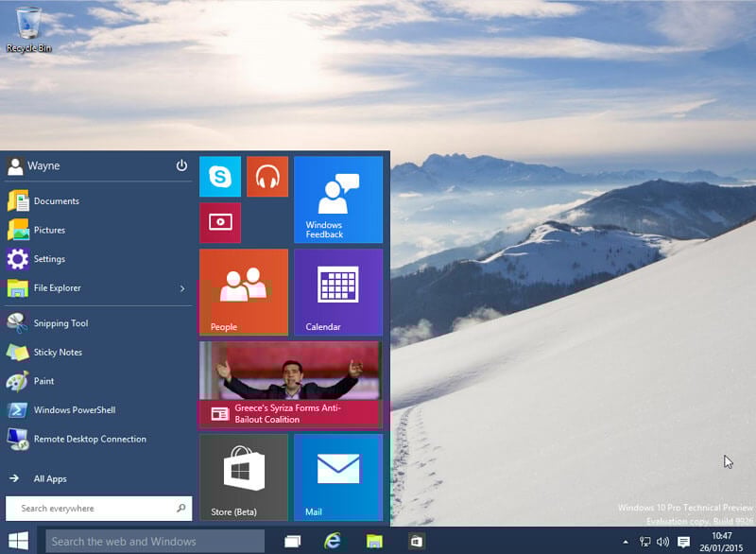
Task: Open the notifications action center icon
Action: [683, 542]
